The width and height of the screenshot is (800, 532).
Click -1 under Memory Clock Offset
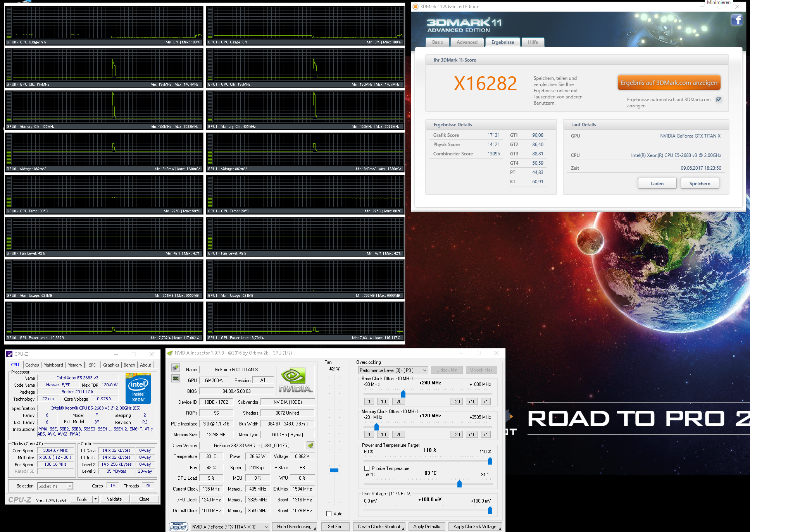369,435
